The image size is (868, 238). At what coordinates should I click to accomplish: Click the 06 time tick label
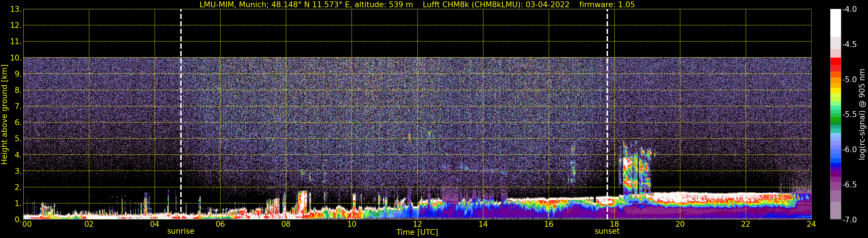[x=220, y=224]
